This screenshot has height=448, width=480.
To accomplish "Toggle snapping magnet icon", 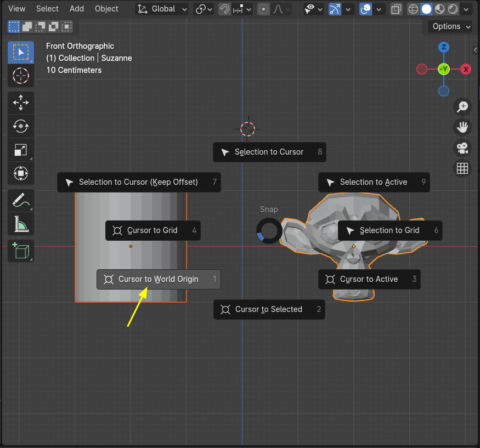I will point(224,9).
